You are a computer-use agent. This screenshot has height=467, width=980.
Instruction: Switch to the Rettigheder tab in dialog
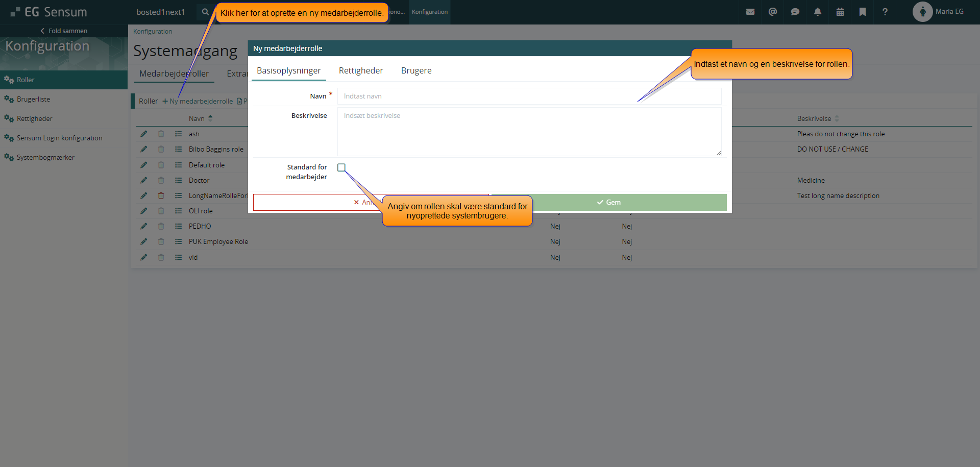pyautogui.click(x=360, y=70)
